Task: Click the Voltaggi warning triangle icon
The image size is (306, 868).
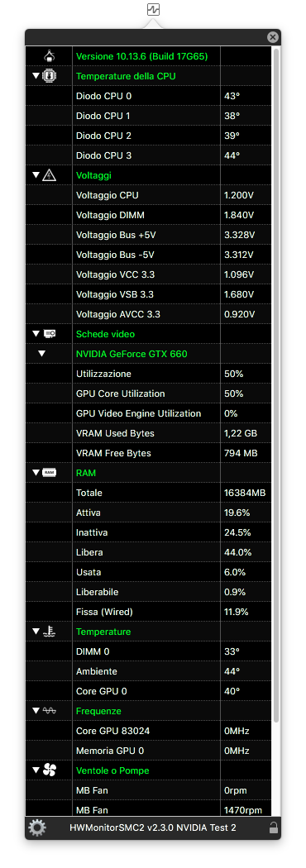Action: 50,175
